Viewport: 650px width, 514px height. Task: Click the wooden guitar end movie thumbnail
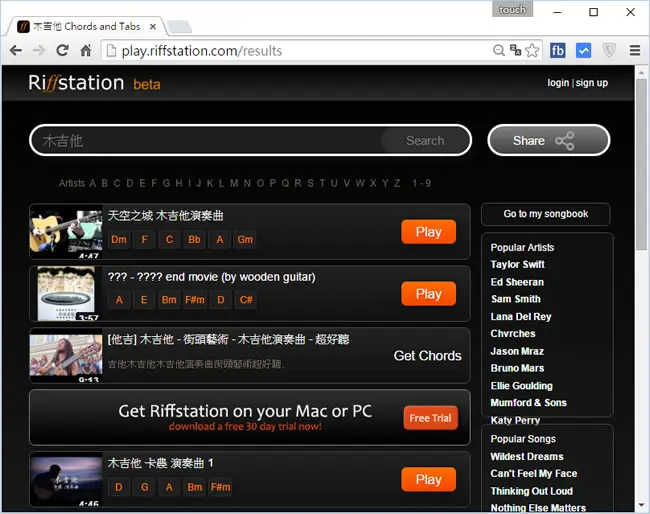click(x=66, y=293)
